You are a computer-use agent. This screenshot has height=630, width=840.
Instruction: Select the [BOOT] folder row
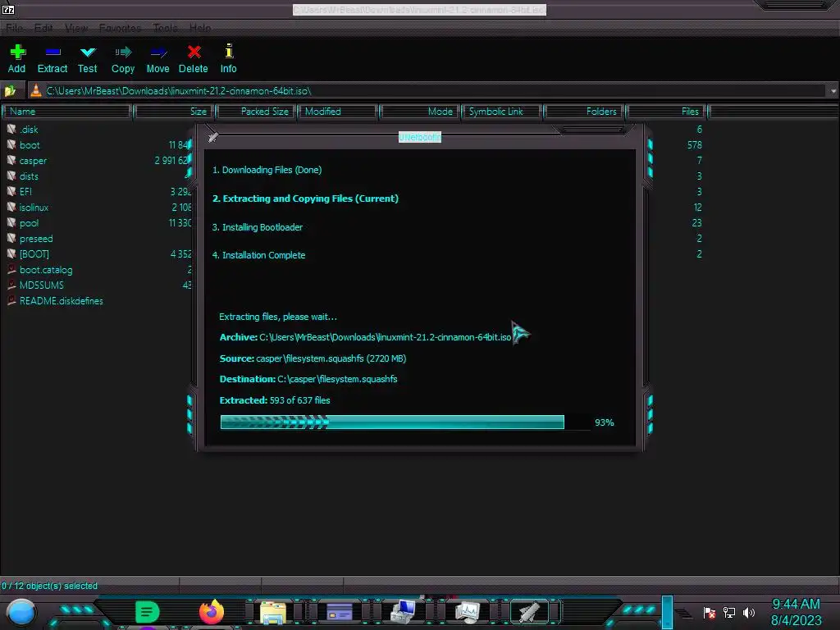(28, 253)
